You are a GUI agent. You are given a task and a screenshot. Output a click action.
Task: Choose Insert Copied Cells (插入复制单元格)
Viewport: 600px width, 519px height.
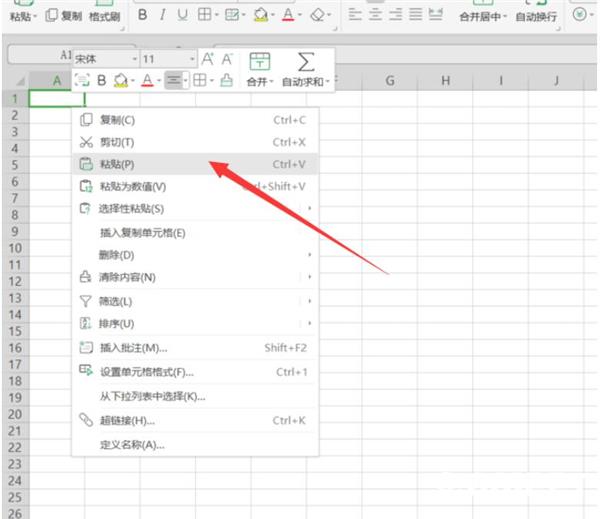pyautogui.click(x=195, y=233)
